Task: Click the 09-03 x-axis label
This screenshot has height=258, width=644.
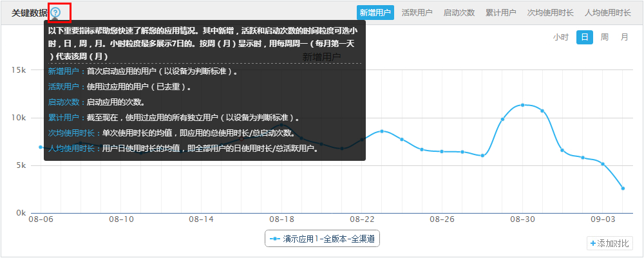Action: coord(603,219)
